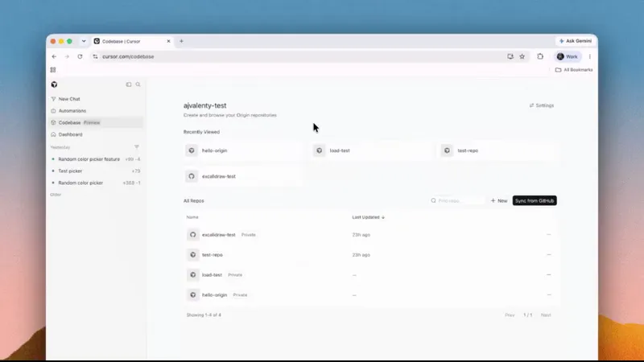Click the New repo button

pyautogui.click(x=499, y=200)
